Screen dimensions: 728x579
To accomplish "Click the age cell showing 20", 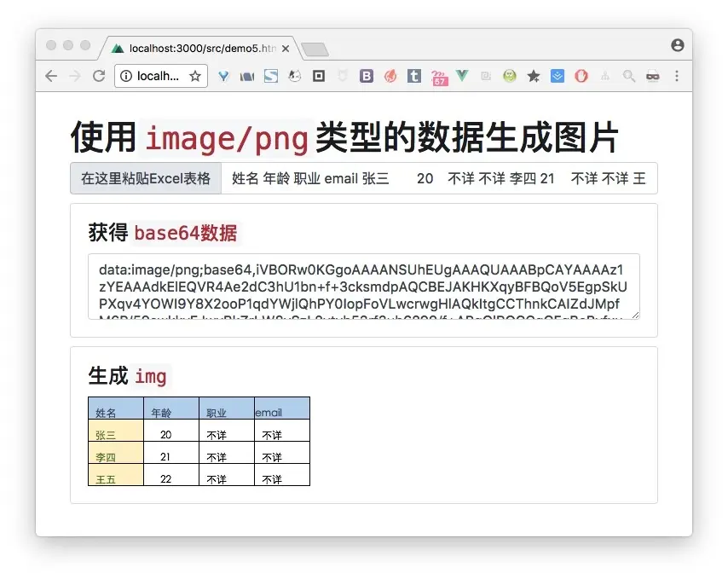I will (171, 431).
